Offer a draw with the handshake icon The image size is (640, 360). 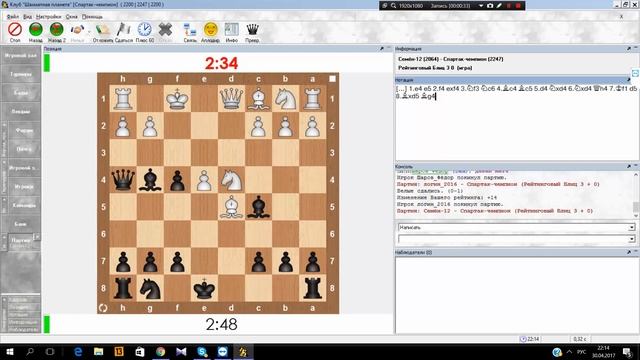pos(77,30)
